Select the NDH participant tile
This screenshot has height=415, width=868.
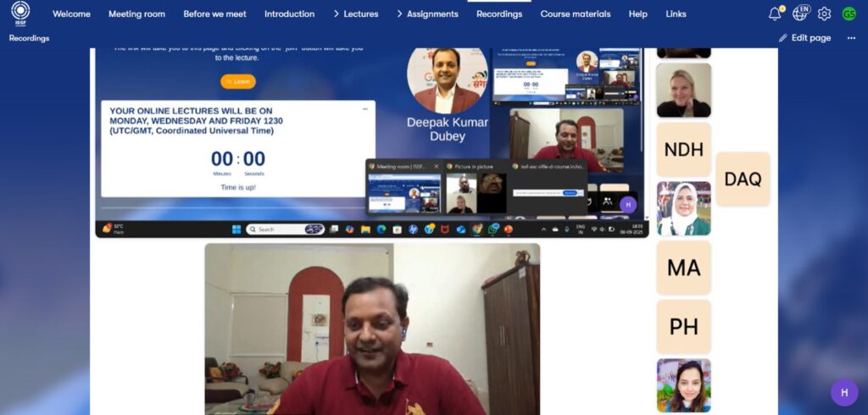683,150
